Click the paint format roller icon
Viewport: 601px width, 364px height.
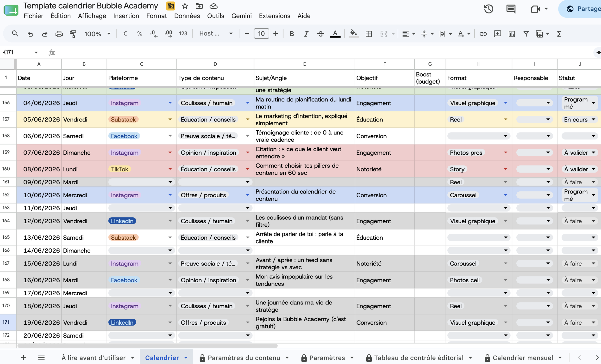(x=73, y=34)
